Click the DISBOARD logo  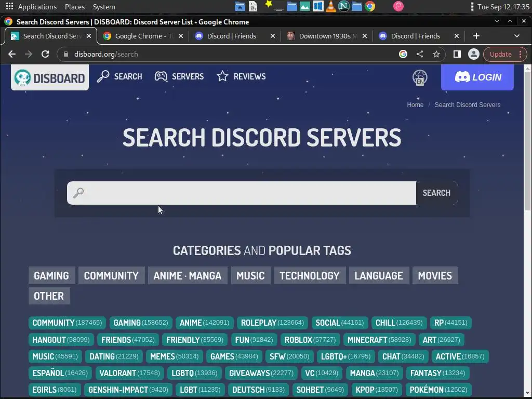[50, 78]
